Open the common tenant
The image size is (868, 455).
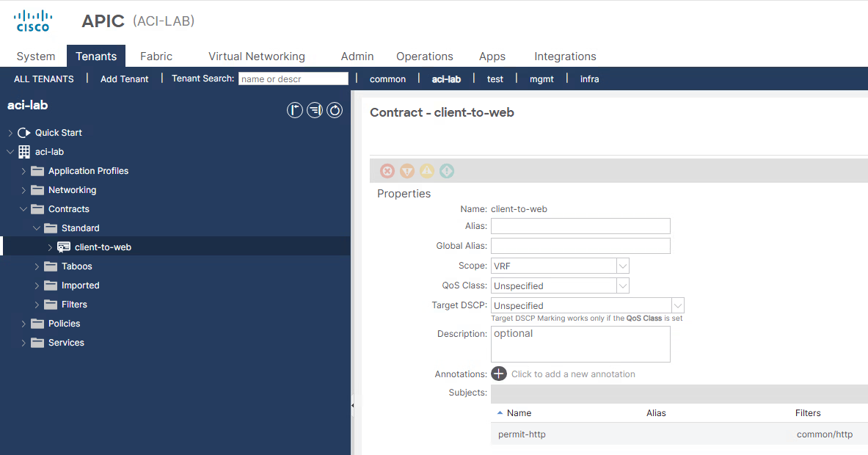[387, 79]
